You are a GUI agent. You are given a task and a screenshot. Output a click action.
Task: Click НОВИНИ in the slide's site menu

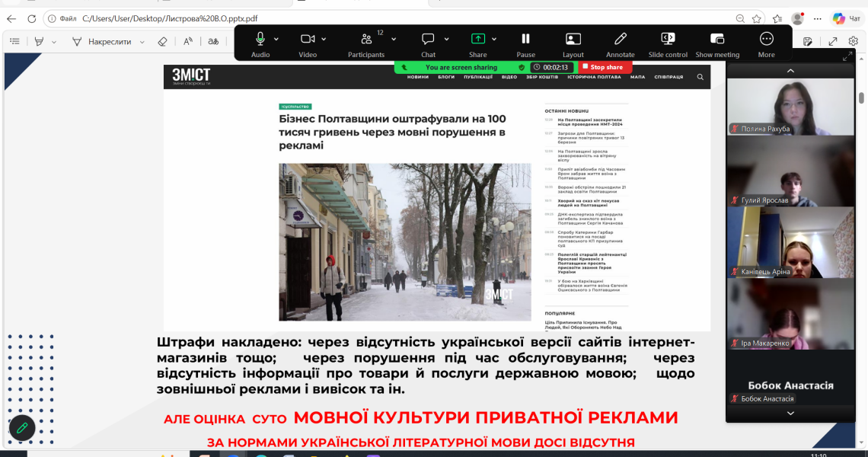418,77
